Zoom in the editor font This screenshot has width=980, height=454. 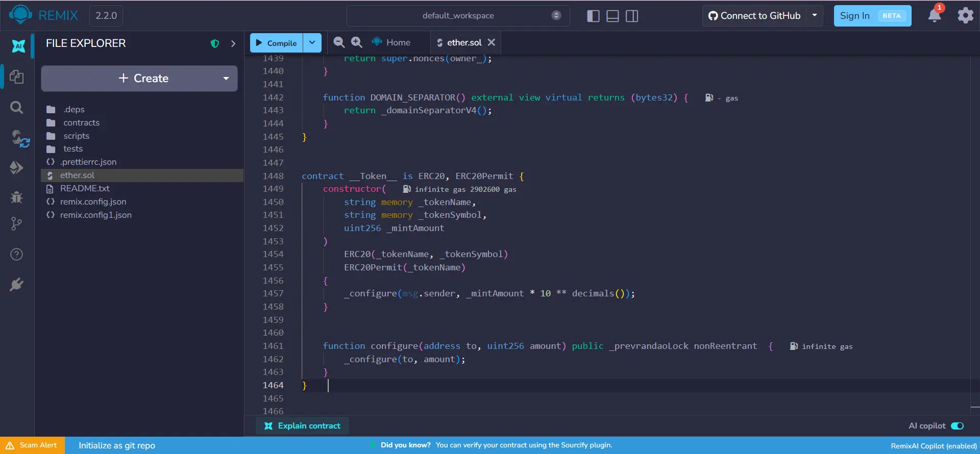click(357, 42)
